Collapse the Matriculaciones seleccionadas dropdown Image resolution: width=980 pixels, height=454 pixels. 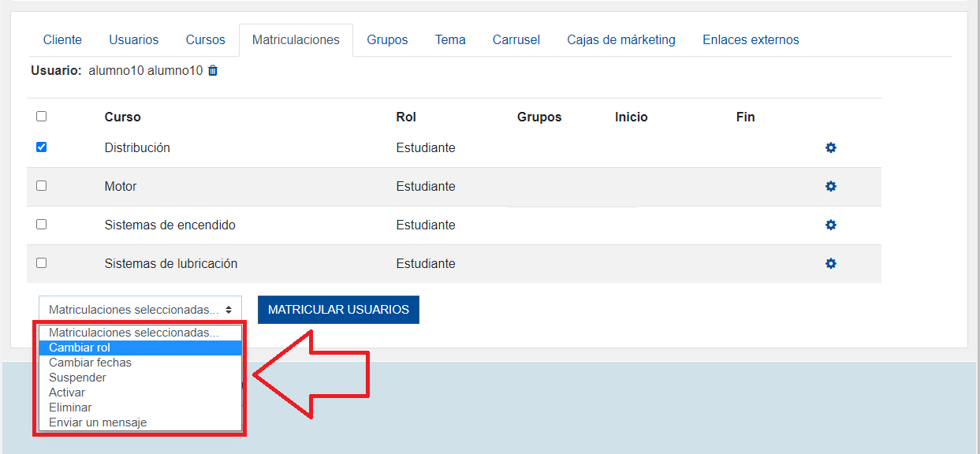pos(140,310)
